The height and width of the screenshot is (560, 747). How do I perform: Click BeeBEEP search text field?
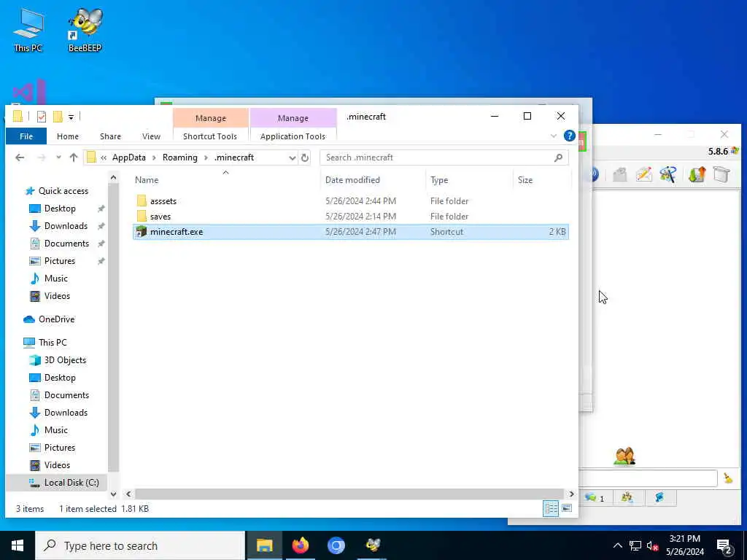648,478
